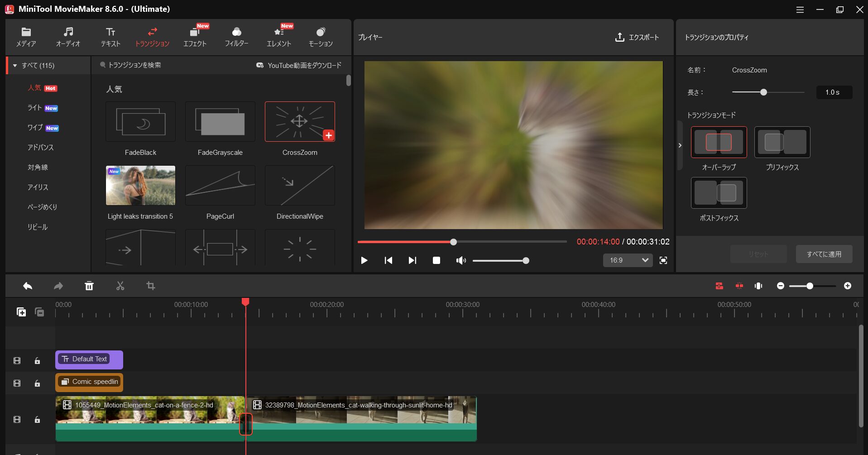Collapse the properties panel with side arrow
This screenshot has width=868, height=455.
point(680,145)
